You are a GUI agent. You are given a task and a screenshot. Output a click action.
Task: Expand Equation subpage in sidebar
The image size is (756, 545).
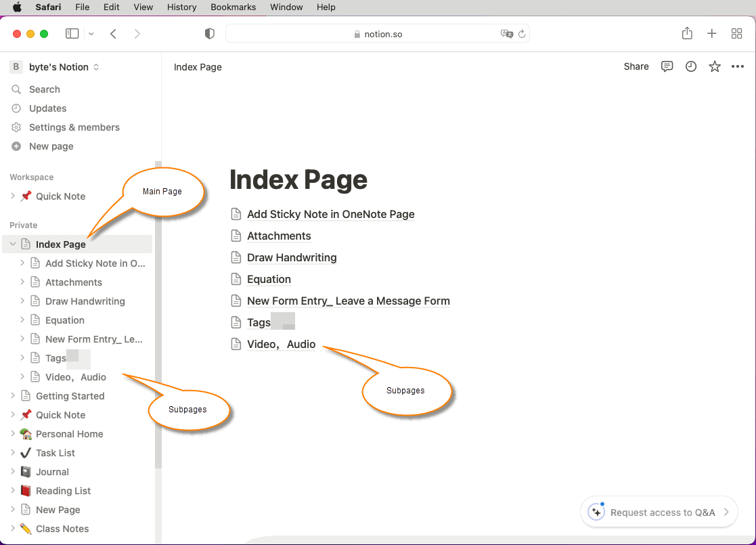point(22,320)
